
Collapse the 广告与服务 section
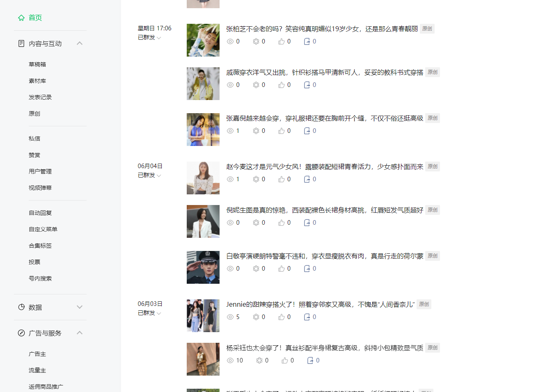80,333
